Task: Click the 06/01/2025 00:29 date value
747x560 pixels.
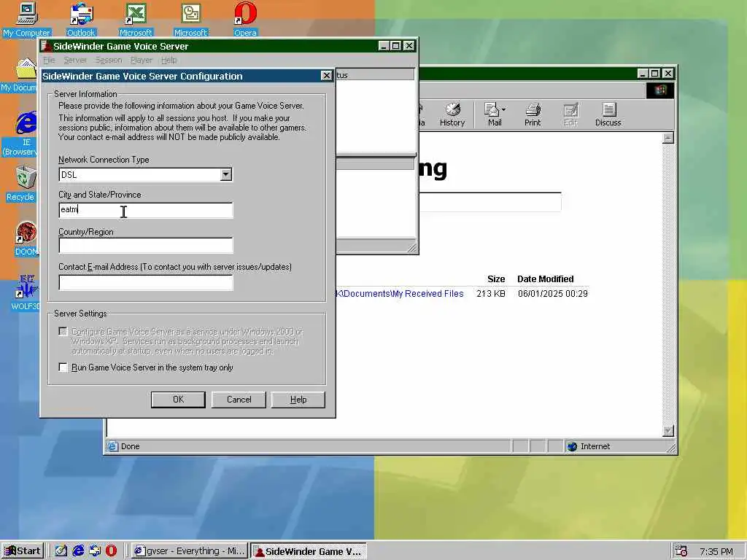Action: click(553, 294)
